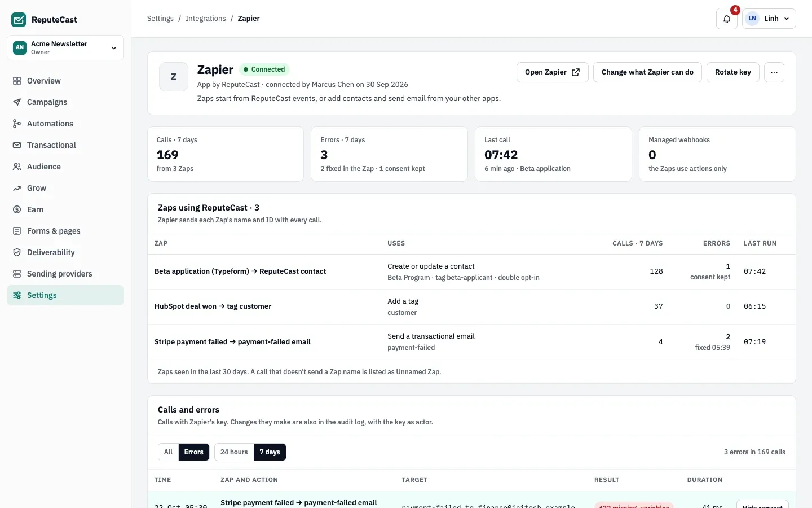Viewport: 812px width, 508px height.
Task: Click the Rotate key button
Action: tap(733, 72)
